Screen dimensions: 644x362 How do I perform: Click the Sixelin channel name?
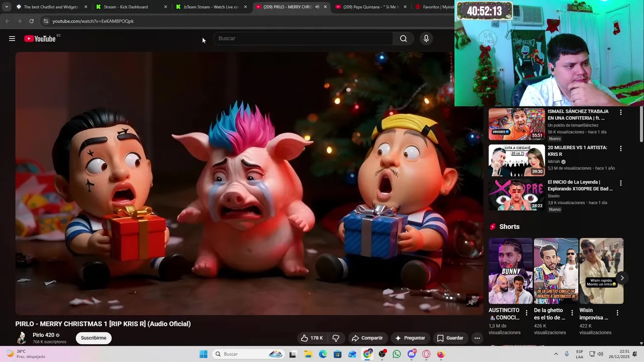553,196
